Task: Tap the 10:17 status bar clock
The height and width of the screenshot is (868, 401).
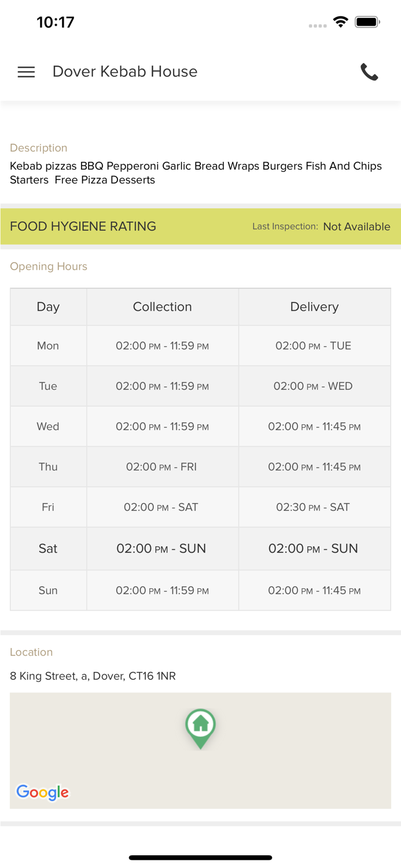Action: [56, 22]
